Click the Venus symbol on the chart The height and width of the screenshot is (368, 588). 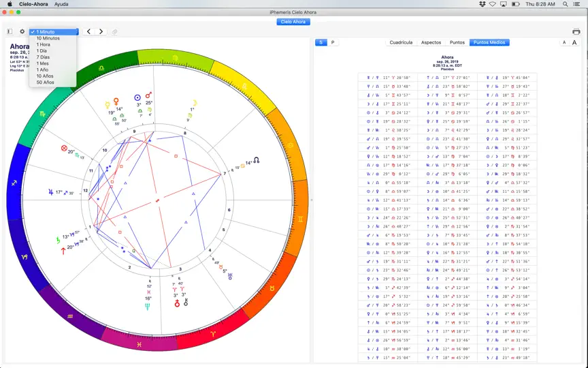116,102
